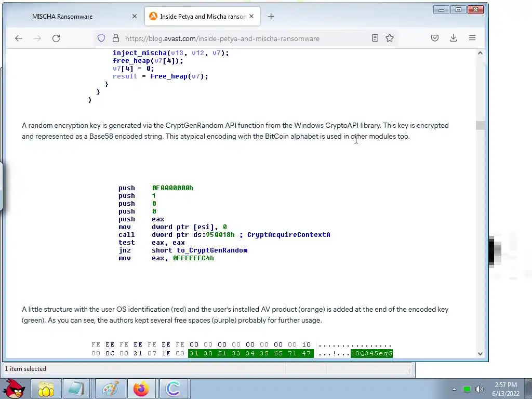Reload the current page
532x399 pixels.
56,38
